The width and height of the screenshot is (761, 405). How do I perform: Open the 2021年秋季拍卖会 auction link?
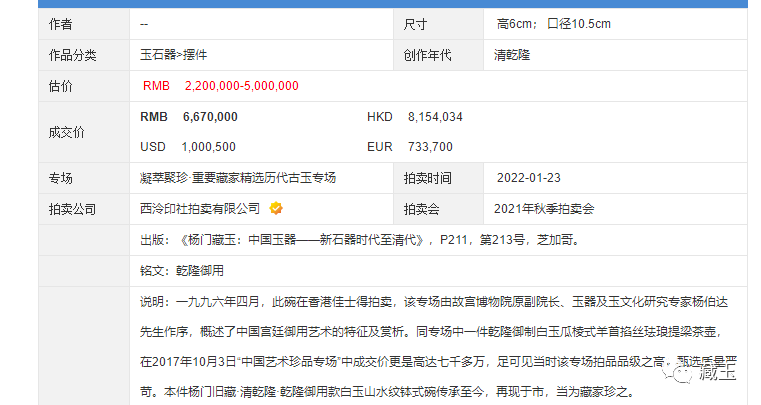click(x=544, y=209)
